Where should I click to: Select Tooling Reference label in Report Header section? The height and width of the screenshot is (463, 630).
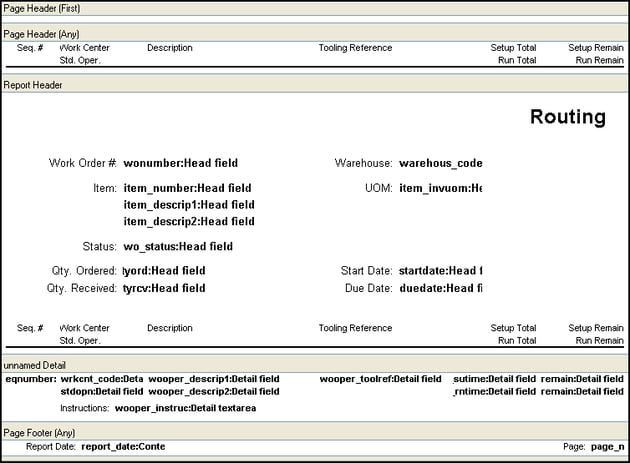pyautogui.click(x=355, y=328)
